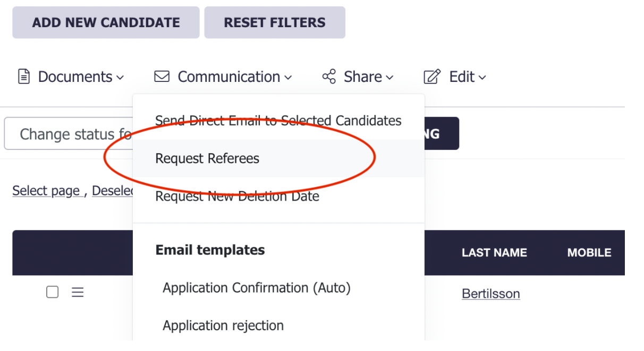Choose Send Direct Email to Selected Candidates

click(278, 121)
